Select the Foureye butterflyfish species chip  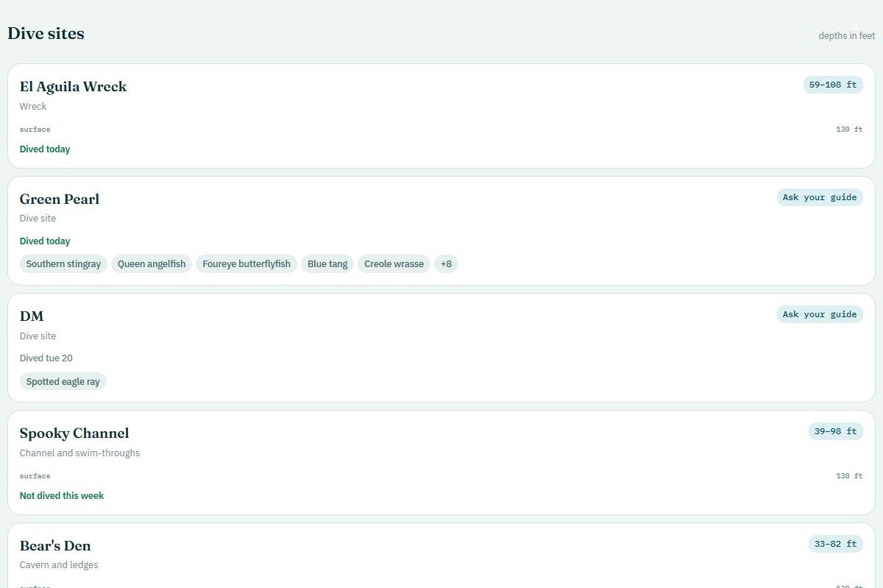click(x=247, y=263)
